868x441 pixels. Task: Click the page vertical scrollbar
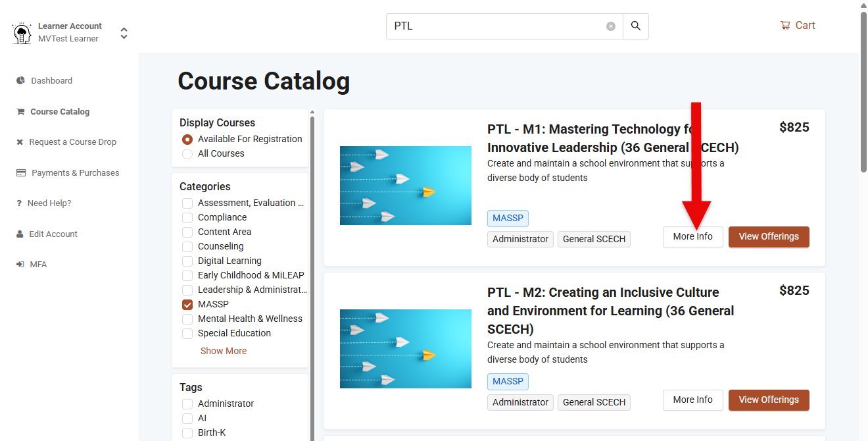coord(863,92)
